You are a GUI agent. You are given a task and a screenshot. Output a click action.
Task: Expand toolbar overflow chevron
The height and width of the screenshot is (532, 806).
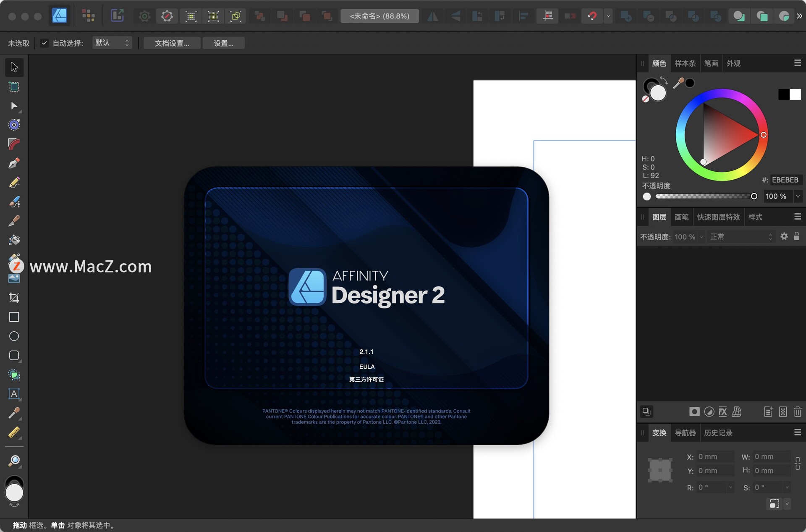[x=799, y=16]
